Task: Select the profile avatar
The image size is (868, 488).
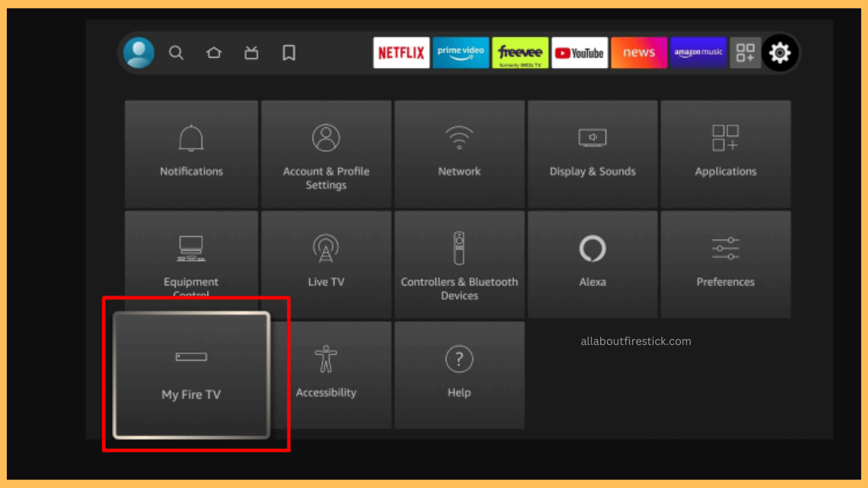Action: click(138, 52)
